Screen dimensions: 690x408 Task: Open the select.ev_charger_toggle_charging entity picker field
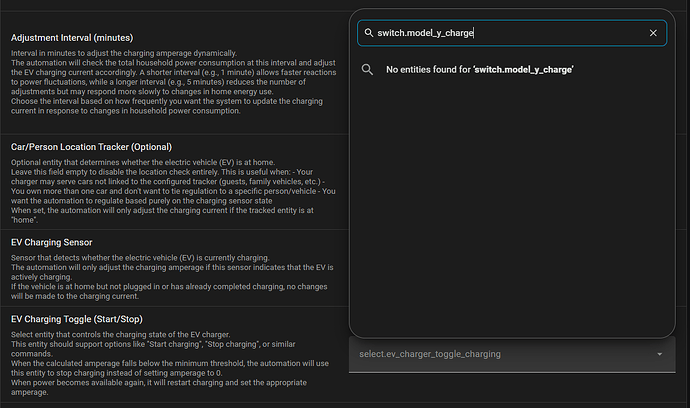coord(512,354)
